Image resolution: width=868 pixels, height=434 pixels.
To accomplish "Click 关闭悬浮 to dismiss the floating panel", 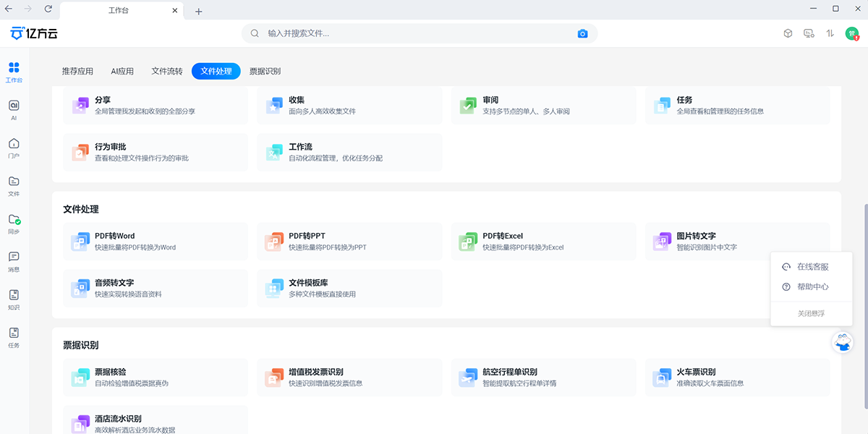I will 812,313.
